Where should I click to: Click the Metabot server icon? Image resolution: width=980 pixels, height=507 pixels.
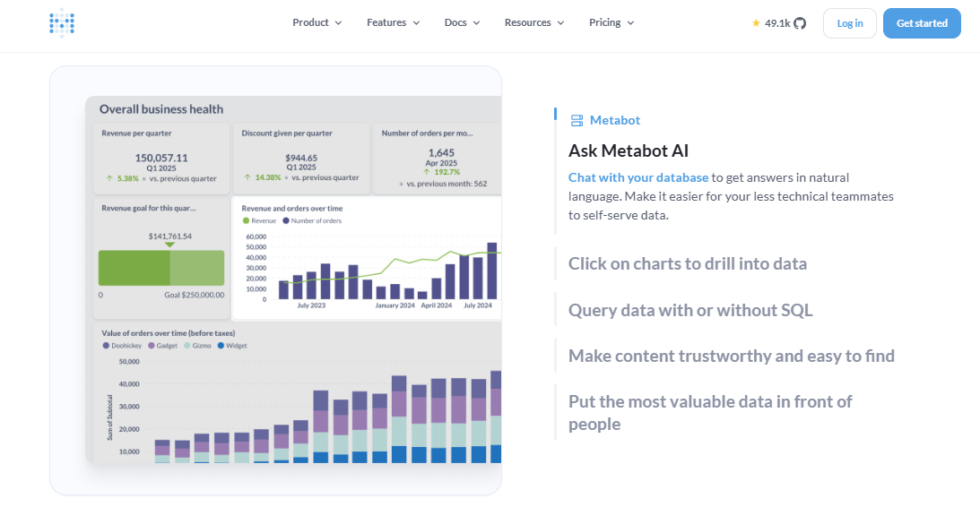tap(577, 121)
